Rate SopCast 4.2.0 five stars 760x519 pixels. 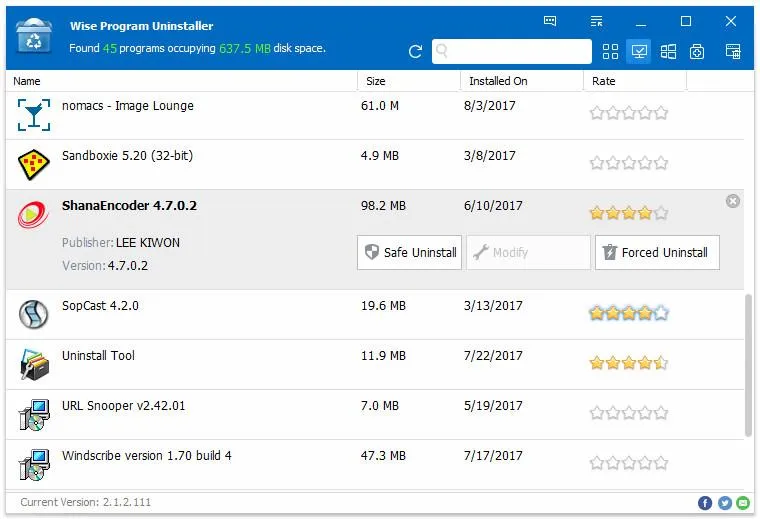point(660,313)
